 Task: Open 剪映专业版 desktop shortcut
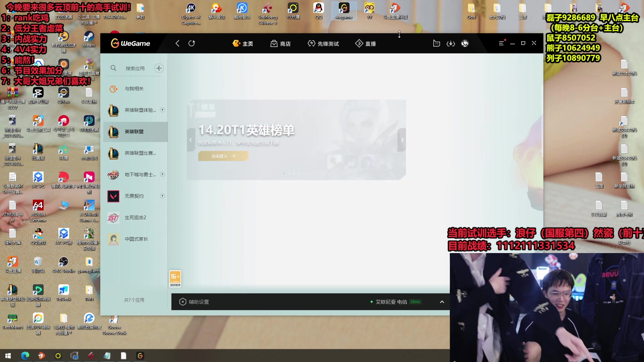point(38,96)
